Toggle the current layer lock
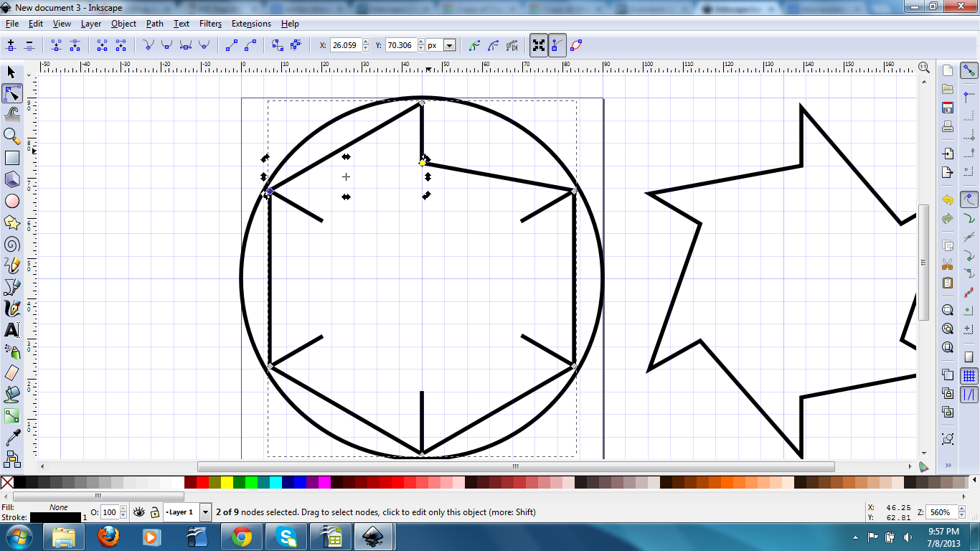Viewport: 980px width, 551px height. coord(154,512)
